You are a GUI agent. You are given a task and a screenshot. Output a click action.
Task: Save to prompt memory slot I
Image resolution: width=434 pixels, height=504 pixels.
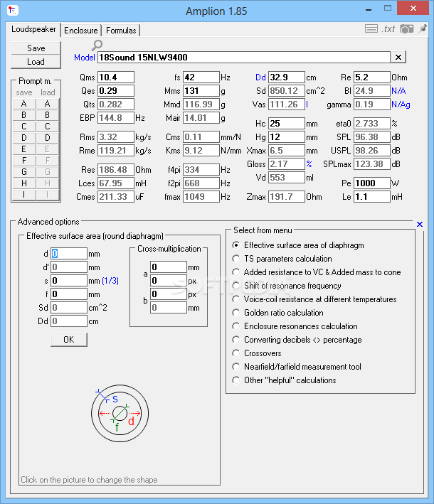pyautogui.click(x=23, y=195)
